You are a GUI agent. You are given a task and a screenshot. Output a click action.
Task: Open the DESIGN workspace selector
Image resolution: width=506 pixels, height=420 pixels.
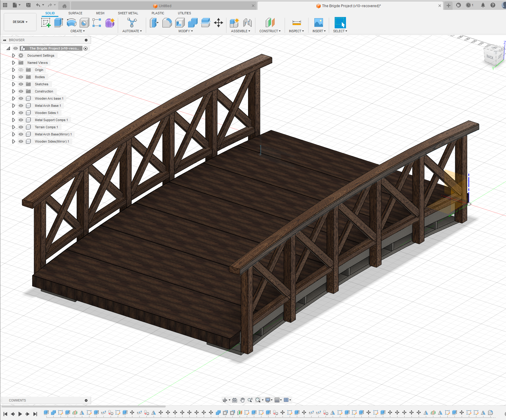pyautogui.click(x=20, y=21)
